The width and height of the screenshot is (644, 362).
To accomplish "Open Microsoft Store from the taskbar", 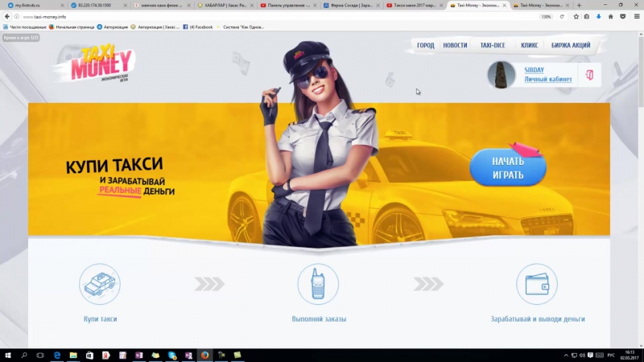I will pyautogui.click(x=89, y=356).
